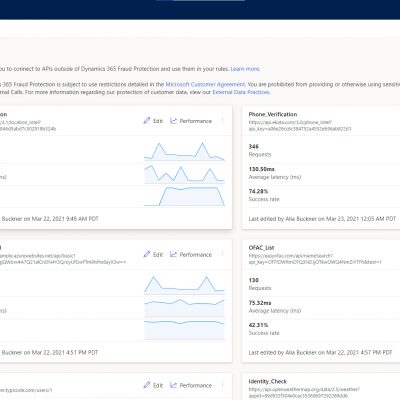The height and width of the screenshot is (400, 400).
Task: Click the latency sparkline in the location_intel card
Action: pos(184,174)
